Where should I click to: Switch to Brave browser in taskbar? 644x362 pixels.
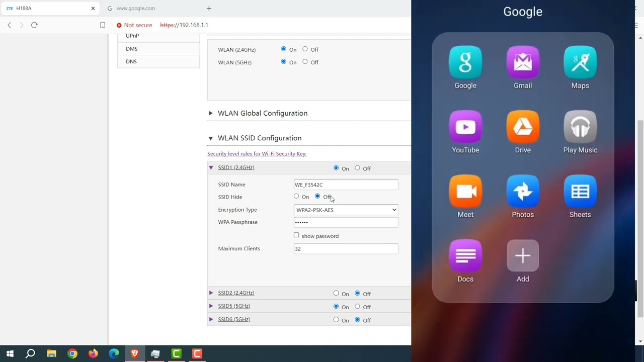[135, 354]
